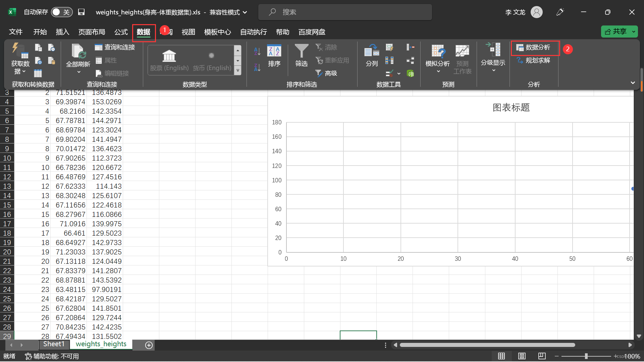644x362 pixels.
Task: Click the search box in title bar
Action: click(x=345, y=12)
